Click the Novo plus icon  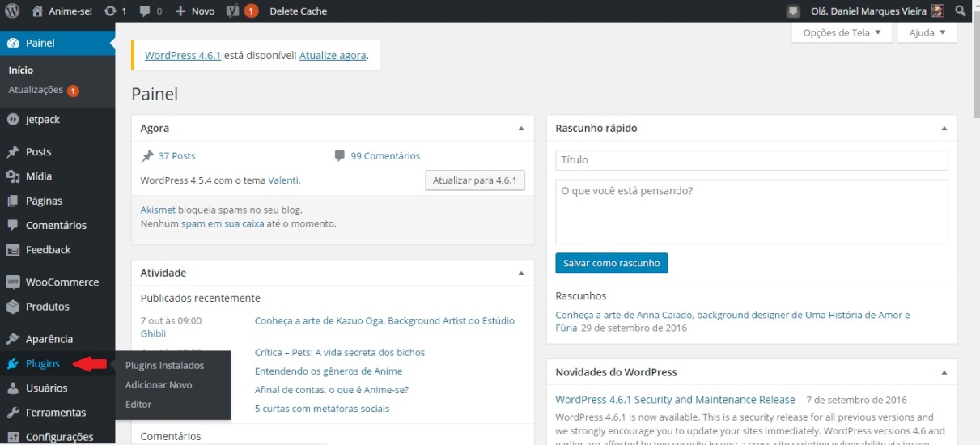point(180,11)
